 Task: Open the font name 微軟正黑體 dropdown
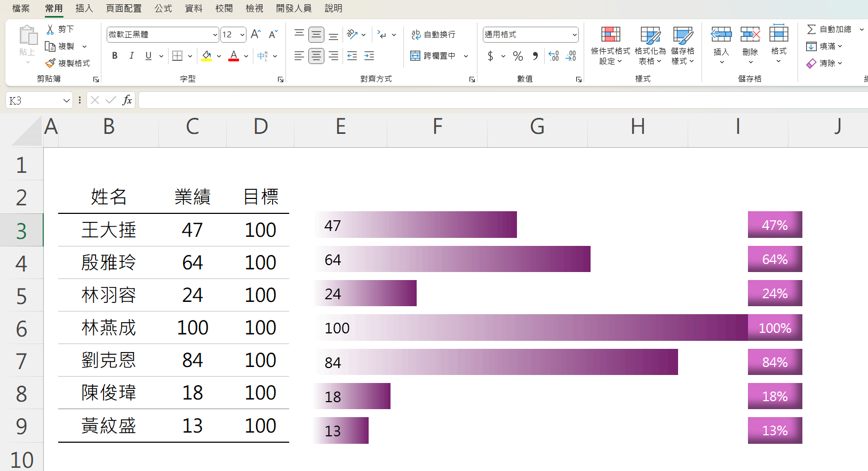pyautogui.click(x=215, y=35)
